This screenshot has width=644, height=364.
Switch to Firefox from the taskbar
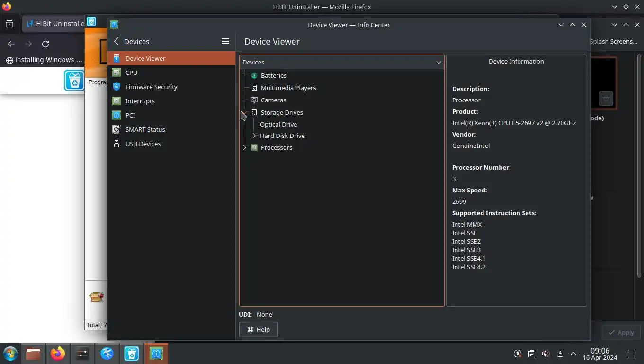pos(58,354)
